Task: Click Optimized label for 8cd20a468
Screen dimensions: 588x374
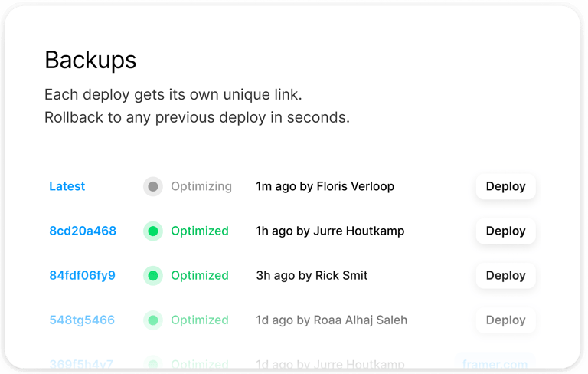Action: coord(199,231)
